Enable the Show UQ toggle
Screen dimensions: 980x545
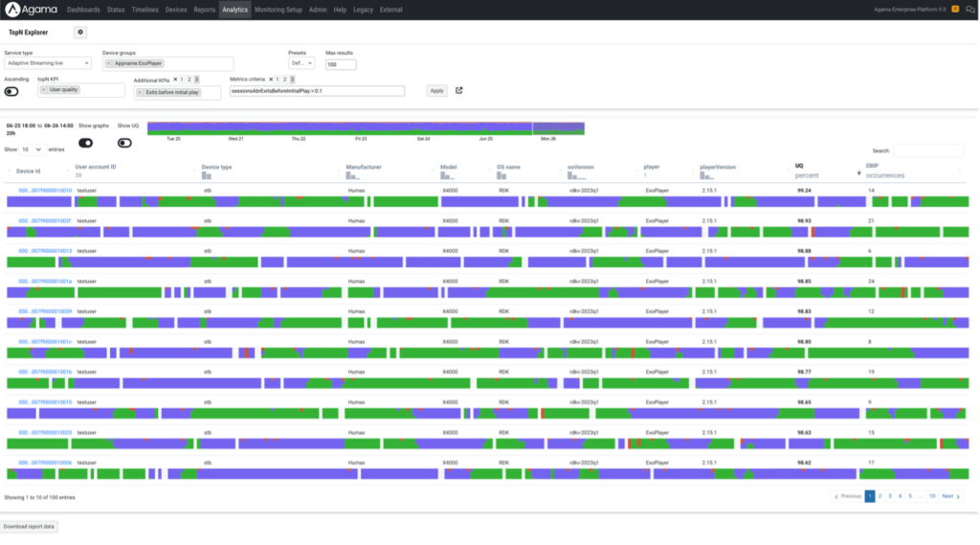pos(124,143)
